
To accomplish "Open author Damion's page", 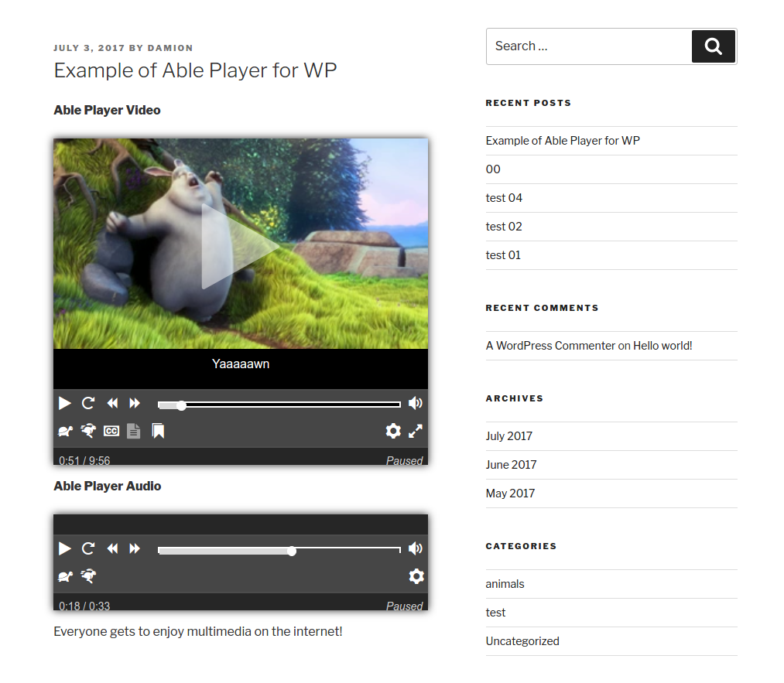I will point(170,48).
